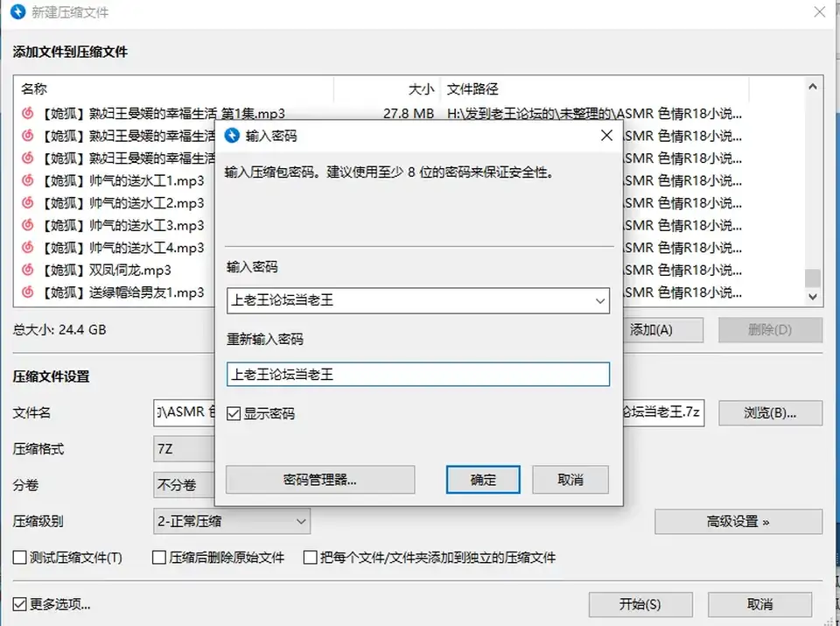Open the 压缩格式 7Z dropdown
This screenshot has width=840, height=626.
(x=184, y=448)
